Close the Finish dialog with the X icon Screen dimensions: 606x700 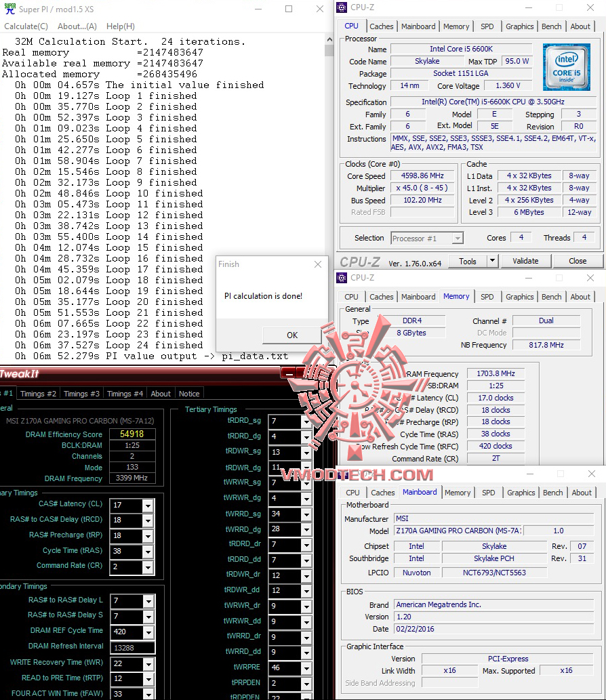(x=318, y=264)
